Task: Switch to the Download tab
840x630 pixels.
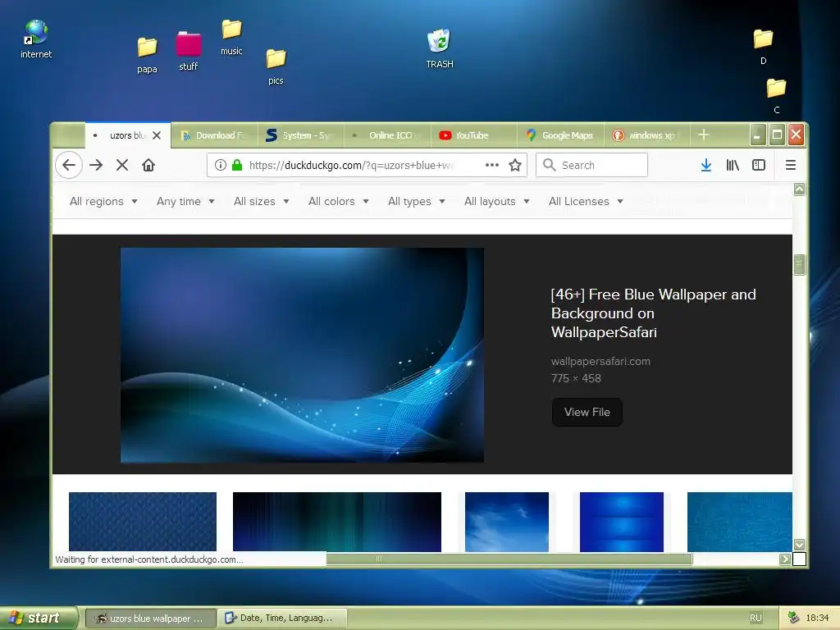Action: coord(214,135)
